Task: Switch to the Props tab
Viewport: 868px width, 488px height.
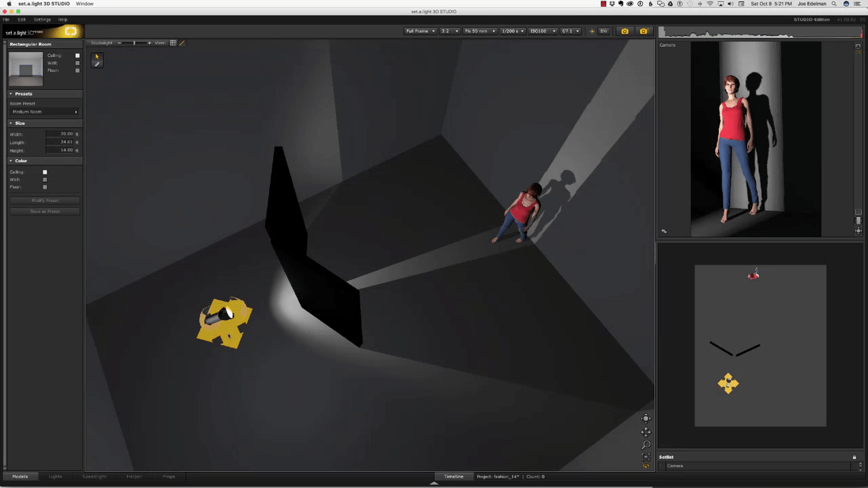Action: (x=169, y=476)
